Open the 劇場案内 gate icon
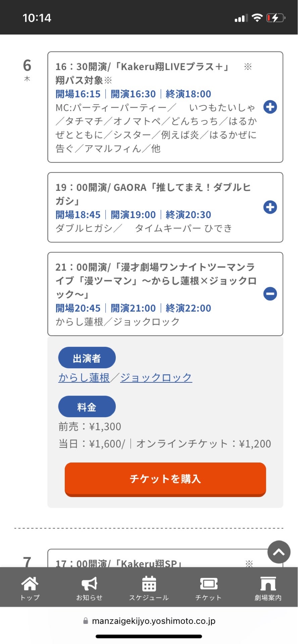 tap(268, 584)
